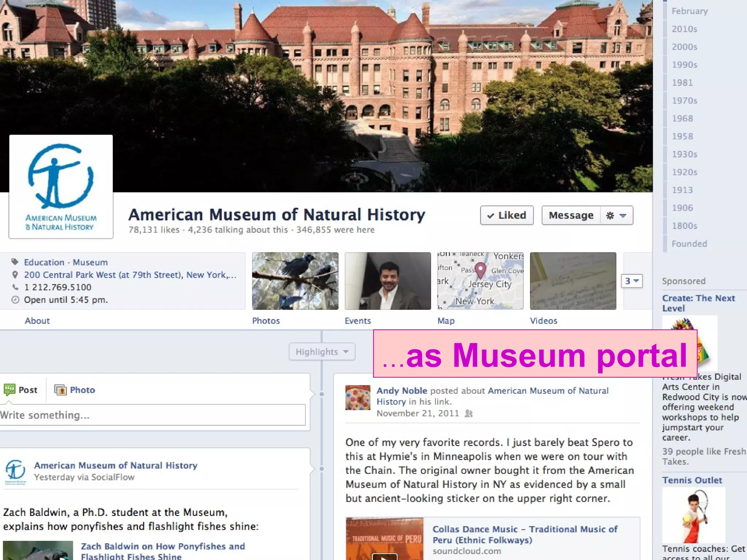Click the Write something input field
Screen dimensions: 747x560
point(152,415)
